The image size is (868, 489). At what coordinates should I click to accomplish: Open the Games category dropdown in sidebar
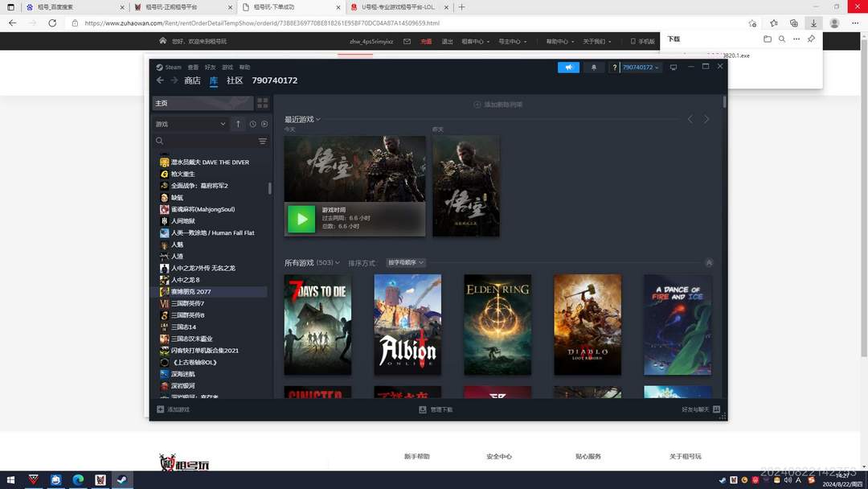point(191,124)
